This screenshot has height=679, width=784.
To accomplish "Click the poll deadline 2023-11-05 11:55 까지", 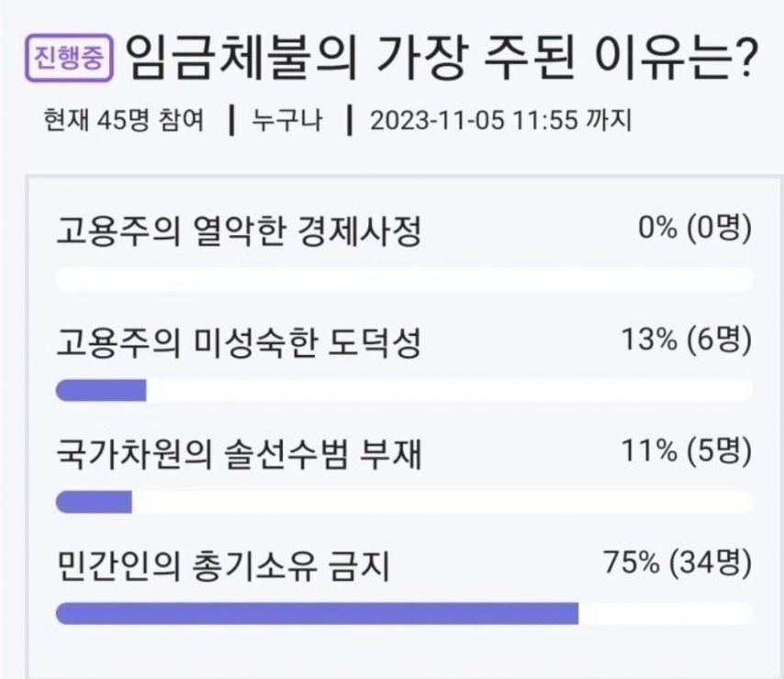I will tap(501, 120).
